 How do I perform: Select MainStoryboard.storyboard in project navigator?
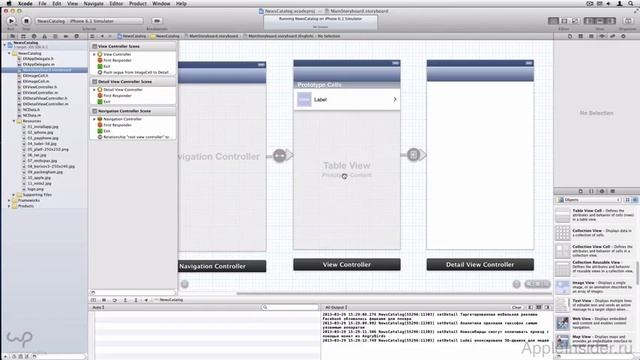[45, 70]
